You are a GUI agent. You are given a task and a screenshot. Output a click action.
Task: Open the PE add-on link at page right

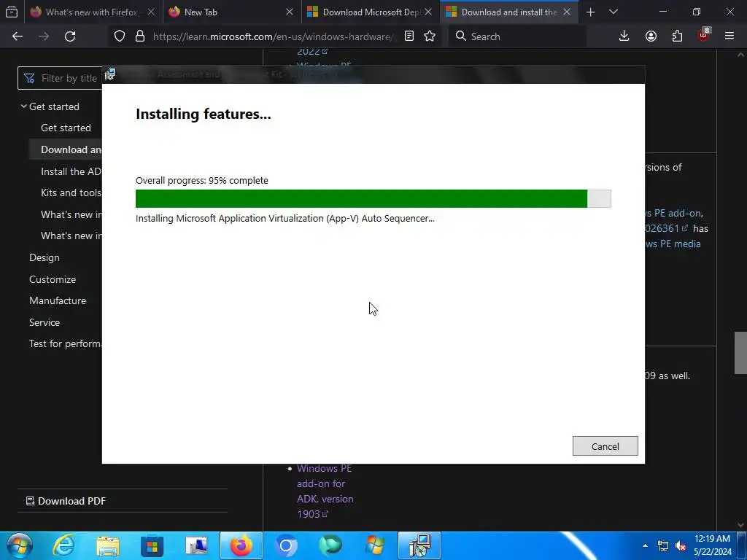[673, 213]
